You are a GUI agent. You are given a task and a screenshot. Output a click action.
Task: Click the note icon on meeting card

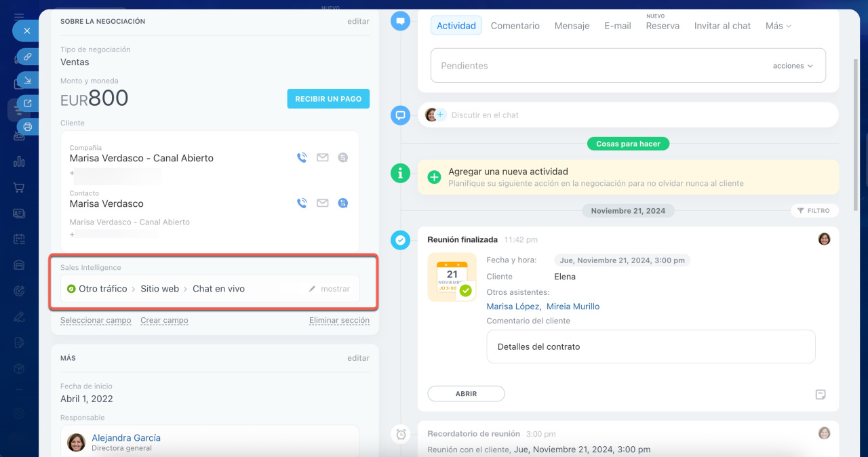coord(820,395)
